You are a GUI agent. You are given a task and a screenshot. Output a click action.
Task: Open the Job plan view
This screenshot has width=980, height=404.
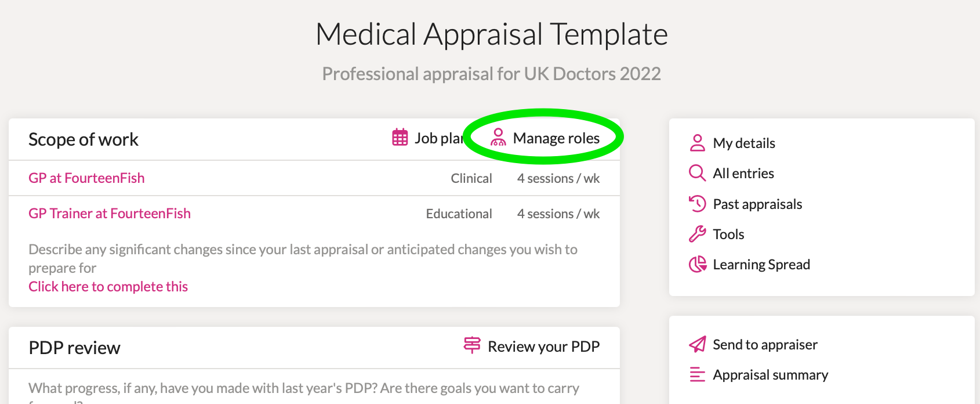[438, 138]
